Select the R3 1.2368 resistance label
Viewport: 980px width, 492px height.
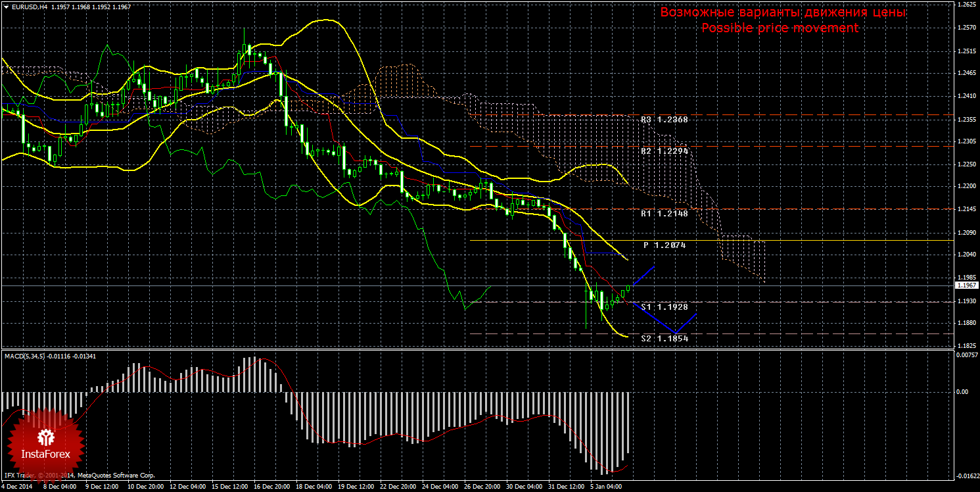664,120
